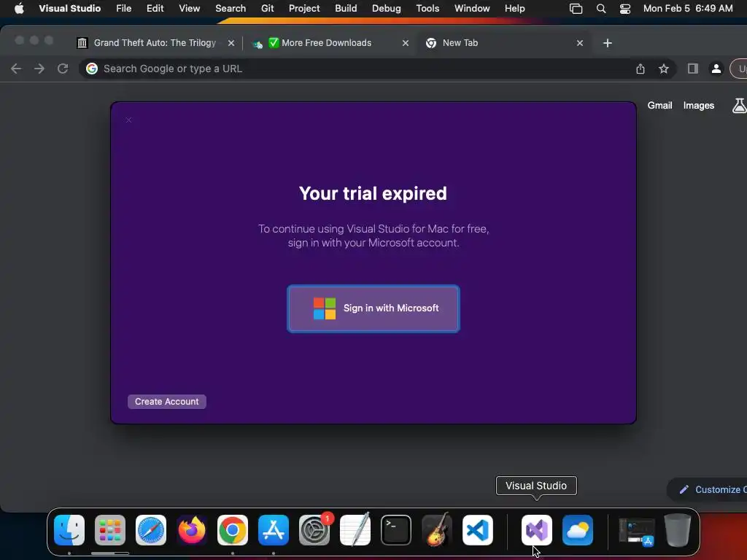This screenshot has width=747, height=560.
Task: Open the Project menu
Action: click(304, 9)
